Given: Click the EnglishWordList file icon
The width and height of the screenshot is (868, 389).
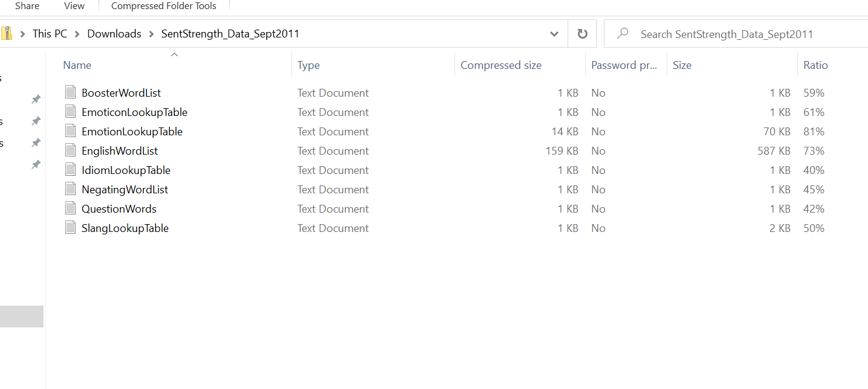Looking at the screenshot, I should coord(71,151).
